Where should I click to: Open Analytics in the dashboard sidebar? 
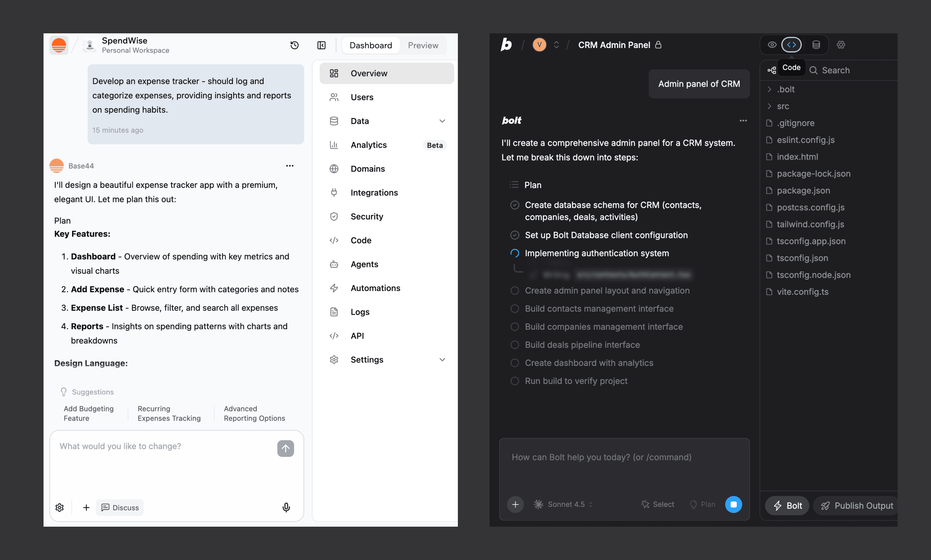tap(368, 145)
